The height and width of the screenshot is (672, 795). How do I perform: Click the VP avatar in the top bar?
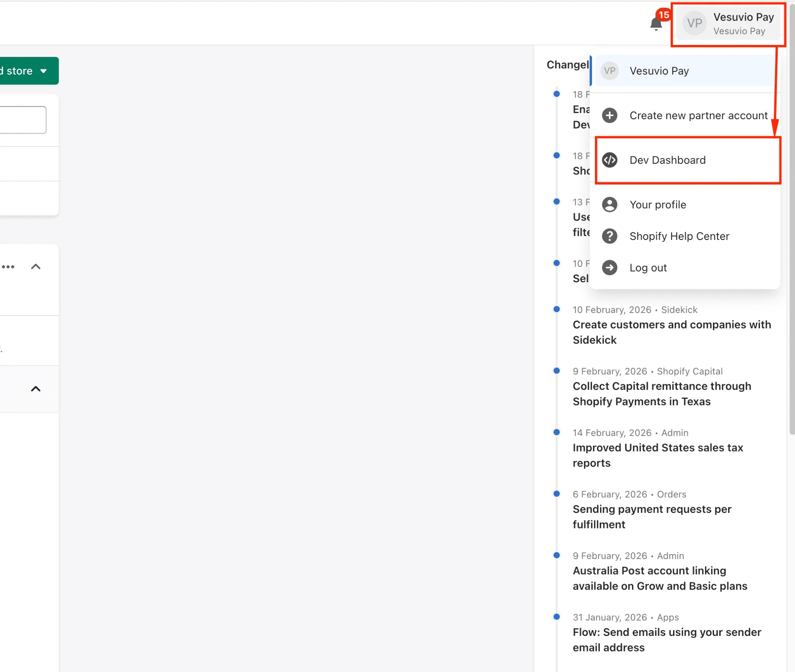click(x=694, y=23)
